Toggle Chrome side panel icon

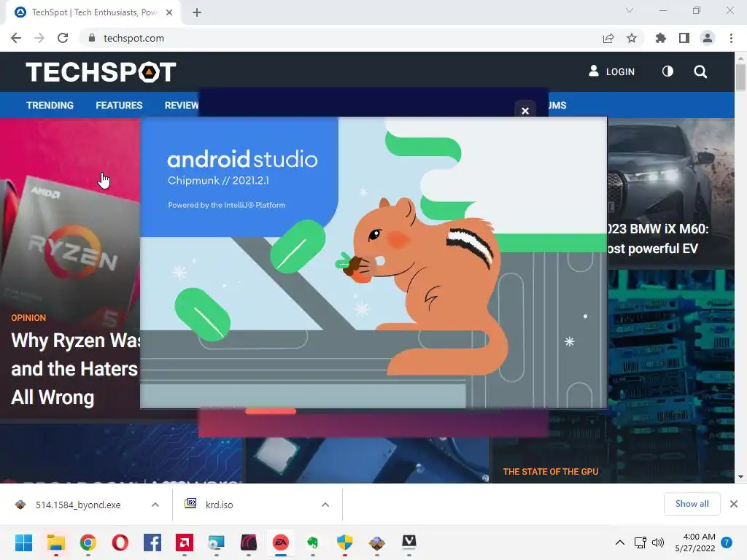point(684,38)
